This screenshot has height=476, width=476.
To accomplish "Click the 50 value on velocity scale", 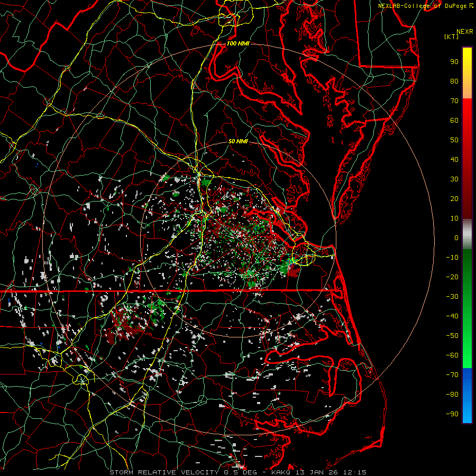I will click(x=454, y=140).
